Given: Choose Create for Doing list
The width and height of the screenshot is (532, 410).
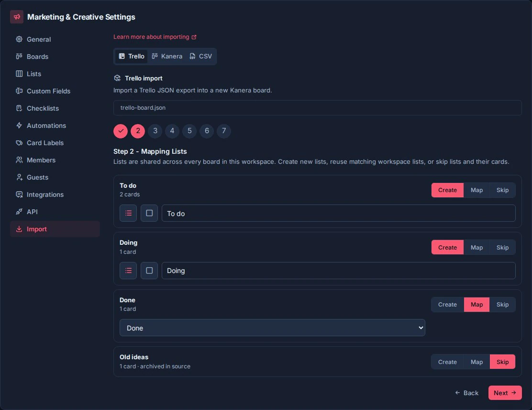Looking at the screenshot, I should pos(447,248).
